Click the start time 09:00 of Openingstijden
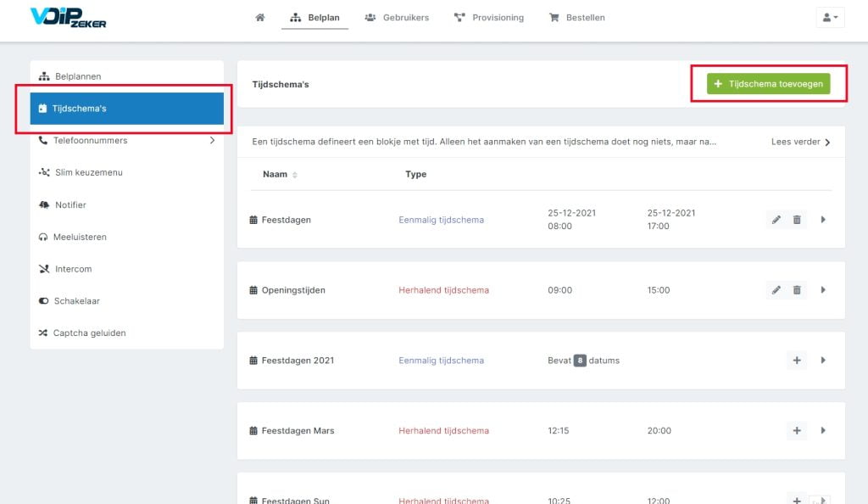Image resolution: width=868 pixels, height=504 pixels. (x=559, y=290)
